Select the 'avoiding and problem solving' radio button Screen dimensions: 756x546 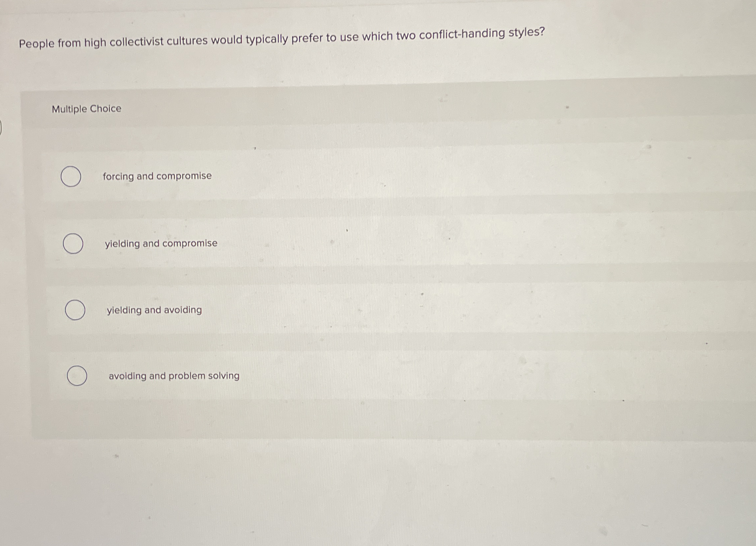tap(78, 376)
